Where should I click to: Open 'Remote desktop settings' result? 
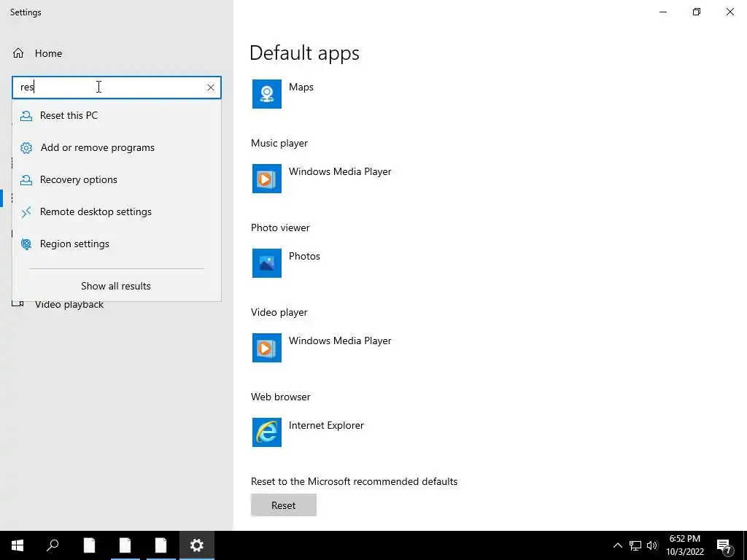click(117, 211)
